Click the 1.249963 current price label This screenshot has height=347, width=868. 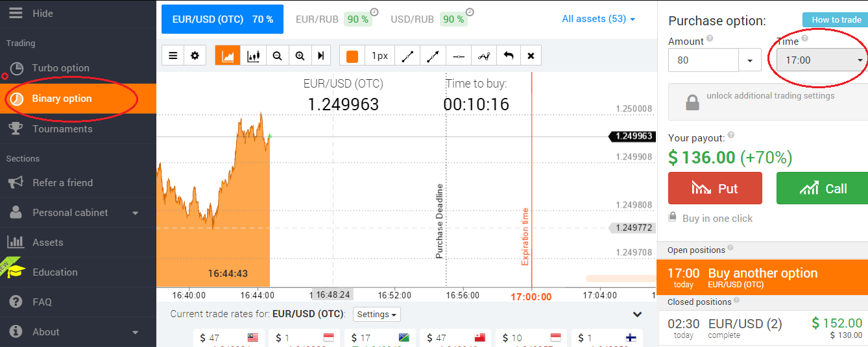(x=631, y=136)
